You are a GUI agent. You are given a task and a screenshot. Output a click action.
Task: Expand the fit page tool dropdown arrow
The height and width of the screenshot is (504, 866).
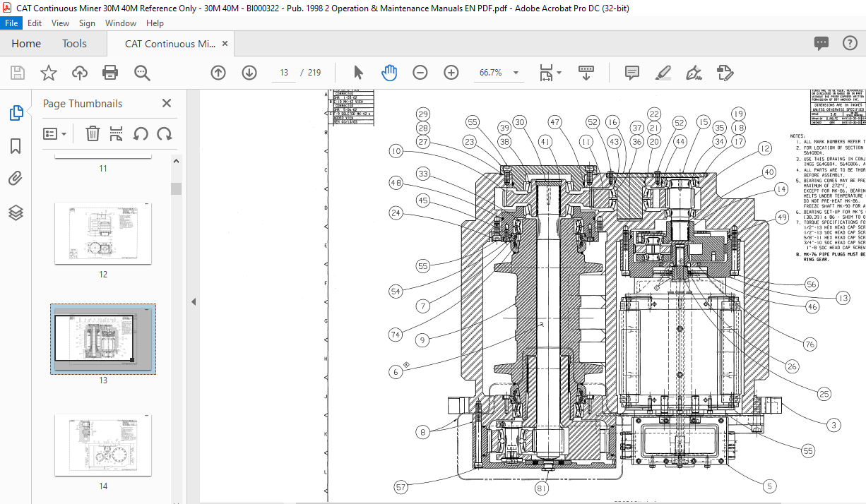pyautogui.click(x=559, y=73)
